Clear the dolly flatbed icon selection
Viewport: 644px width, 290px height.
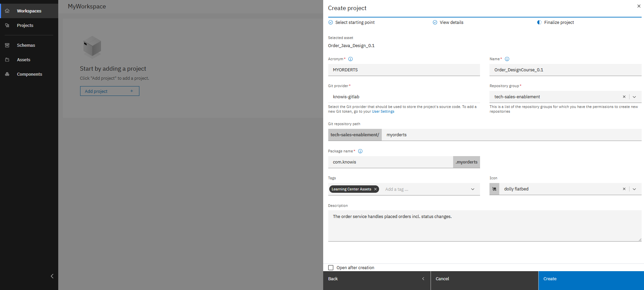624,189
